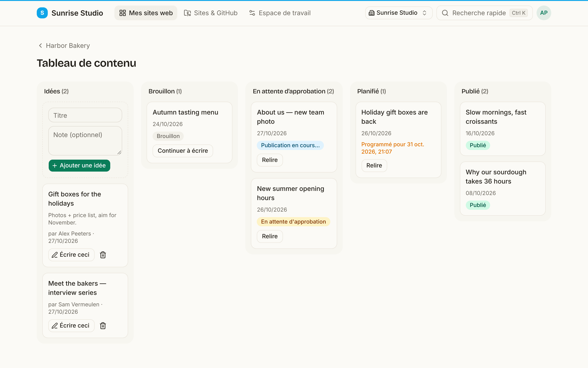Image resolution: width=588 pixels, height=368 pixels.
Task: Open the Recherche rapide search box
Action: coord(484,13)
